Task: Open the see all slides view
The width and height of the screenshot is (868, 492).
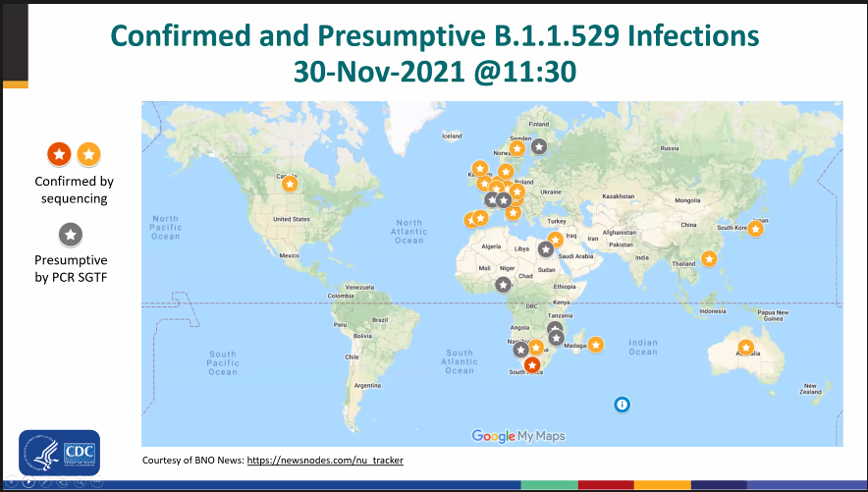Action: 63,482
